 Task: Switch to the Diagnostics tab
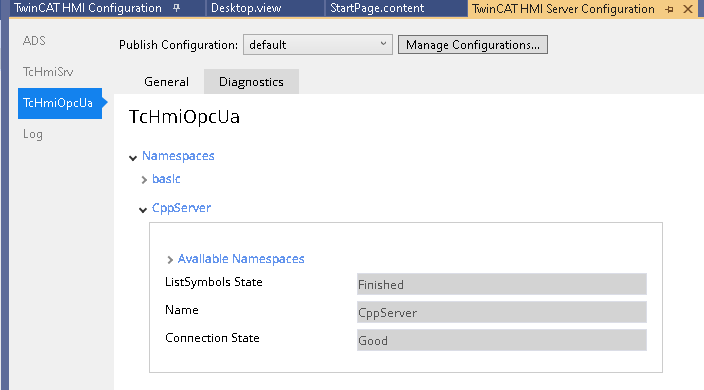(x=251, y=82)
